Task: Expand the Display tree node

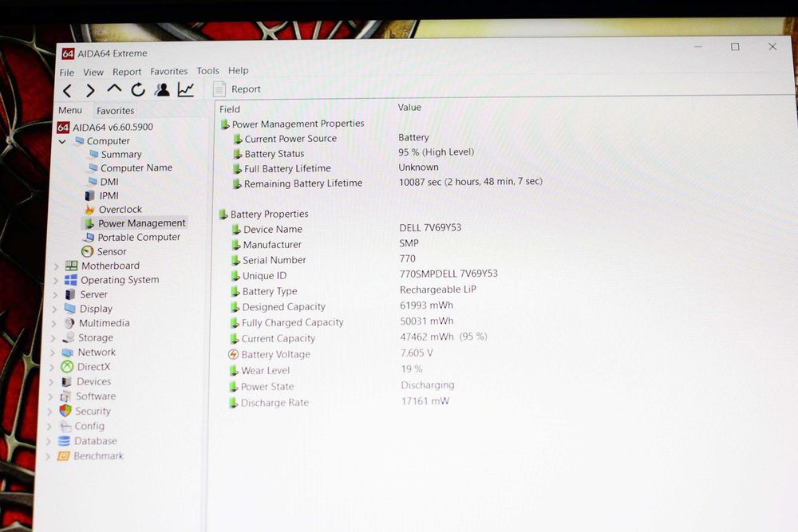Action: (54, 309)
